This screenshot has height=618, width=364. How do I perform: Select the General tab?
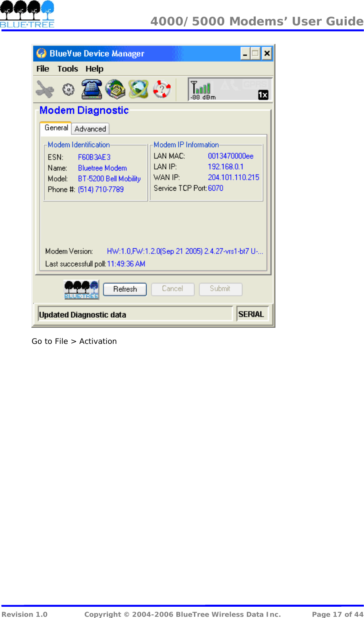click(x=56, y=128)
